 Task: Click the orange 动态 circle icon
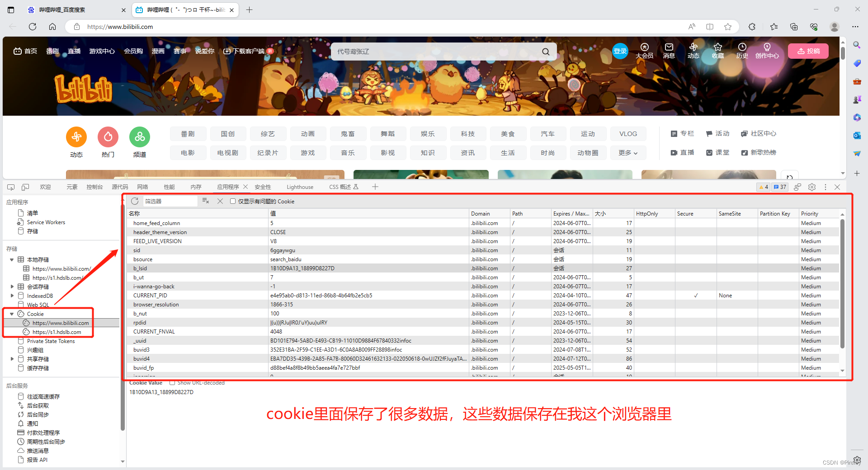[76, 136]
